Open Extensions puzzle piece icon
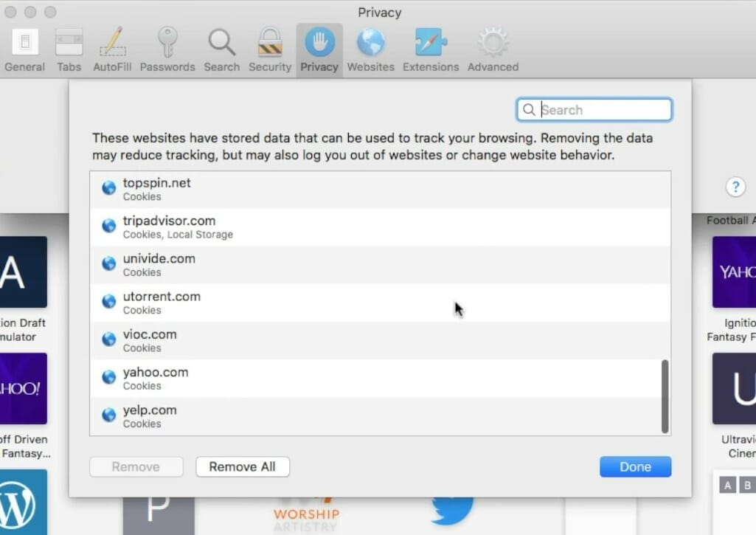The height and width of the screenshot is (535, 756). click(x=431, y=50)
